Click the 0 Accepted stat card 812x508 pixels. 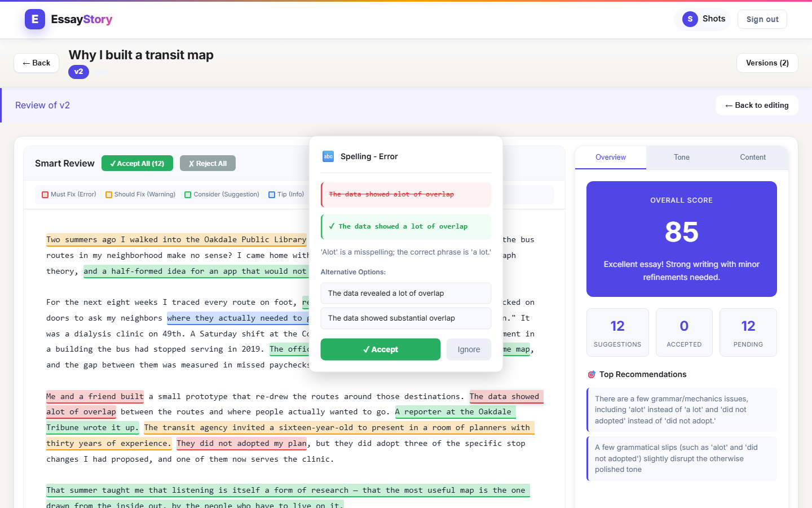click(x=684, y=332)
